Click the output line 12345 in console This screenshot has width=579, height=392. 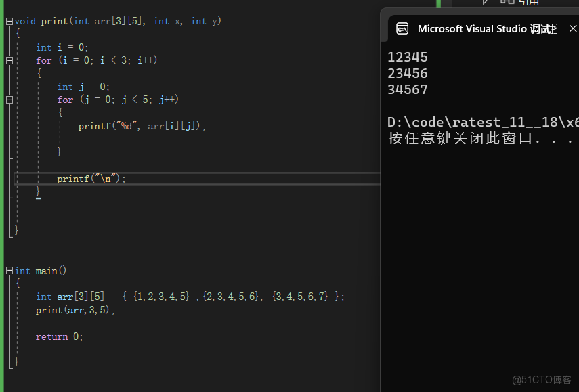pyautogui.click(x=407, y=57)
